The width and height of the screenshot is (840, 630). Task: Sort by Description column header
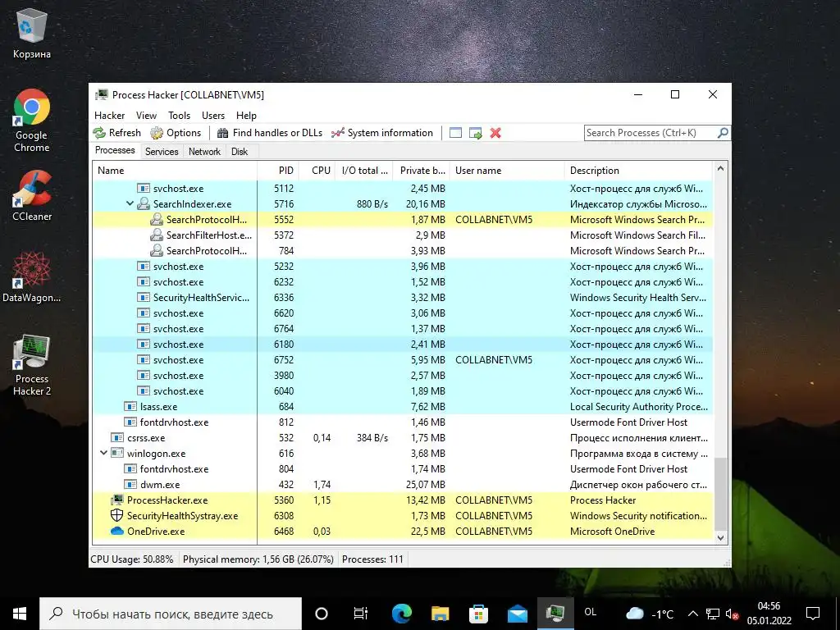pos(638,171)
